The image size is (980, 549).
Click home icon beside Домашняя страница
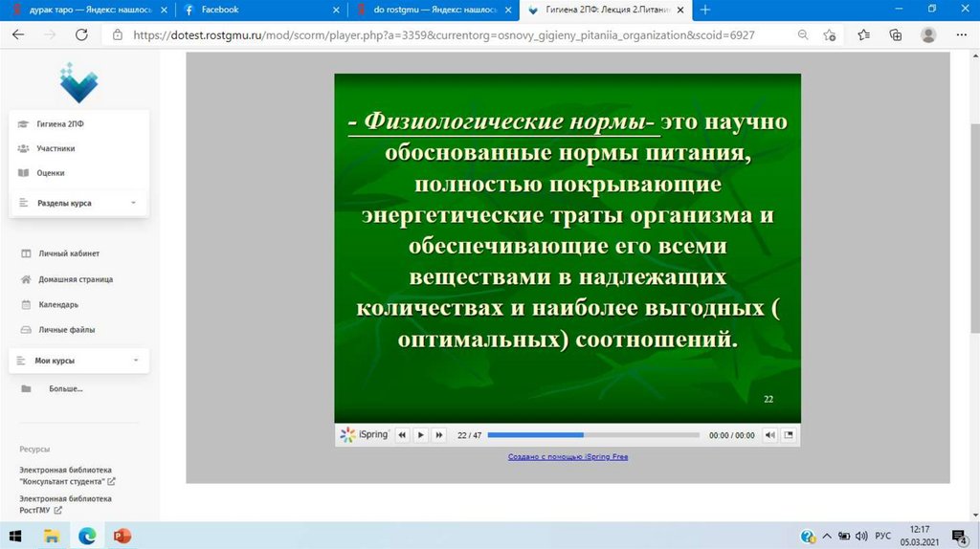pyautogui.click(x=26, y=279)
